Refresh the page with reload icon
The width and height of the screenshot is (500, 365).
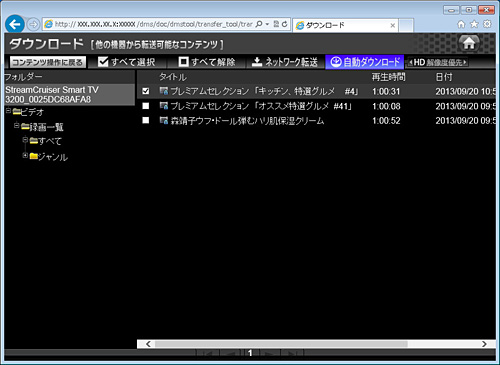pyautogui.click(x=284, y=24)
